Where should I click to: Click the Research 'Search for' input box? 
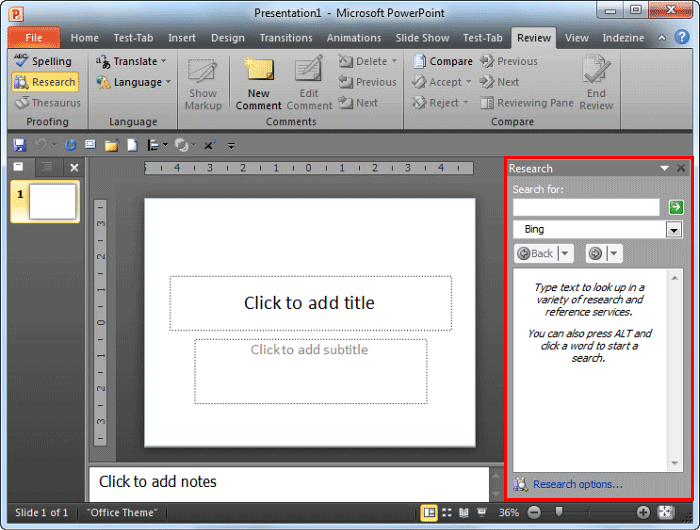(x=586, y=207)
